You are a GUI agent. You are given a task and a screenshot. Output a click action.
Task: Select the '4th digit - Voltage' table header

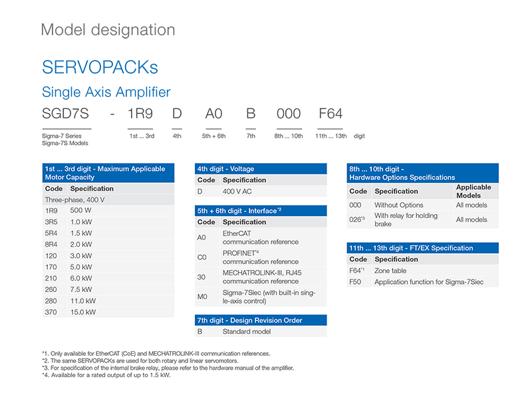click(261, 169)
